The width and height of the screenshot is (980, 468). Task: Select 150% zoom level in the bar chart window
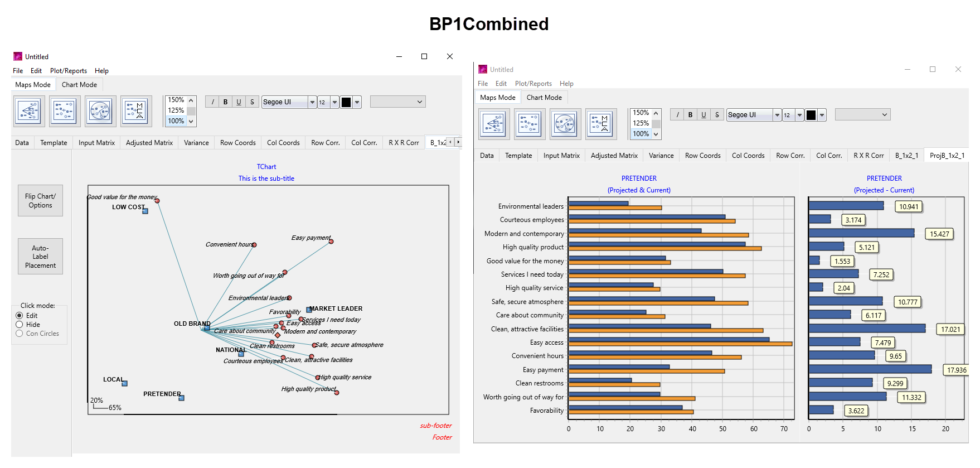pos(641,113)
